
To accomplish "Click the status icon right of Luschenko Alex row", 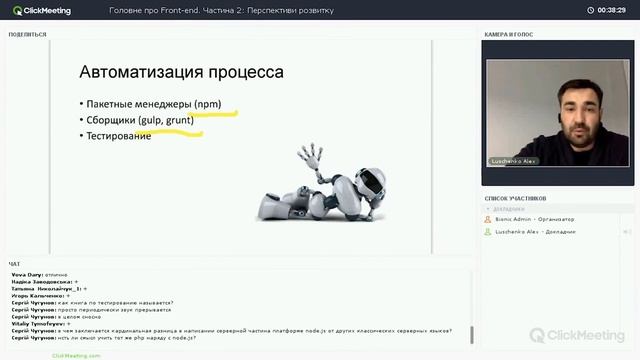I will (627, 232).
